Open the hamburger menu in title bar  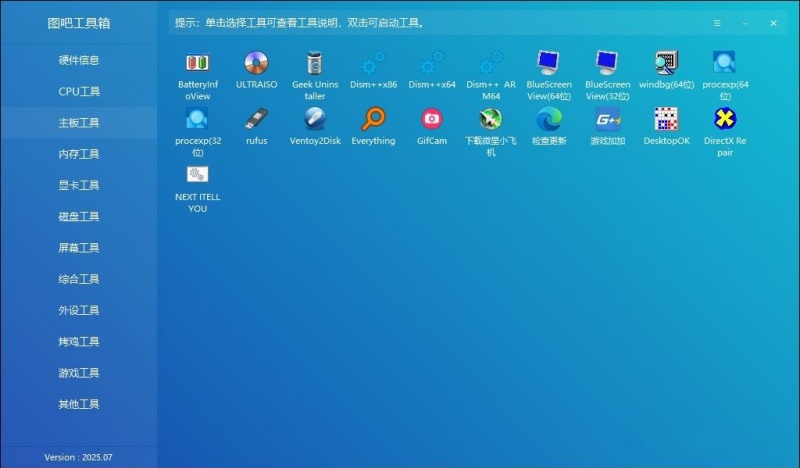(x=717, y=23)
